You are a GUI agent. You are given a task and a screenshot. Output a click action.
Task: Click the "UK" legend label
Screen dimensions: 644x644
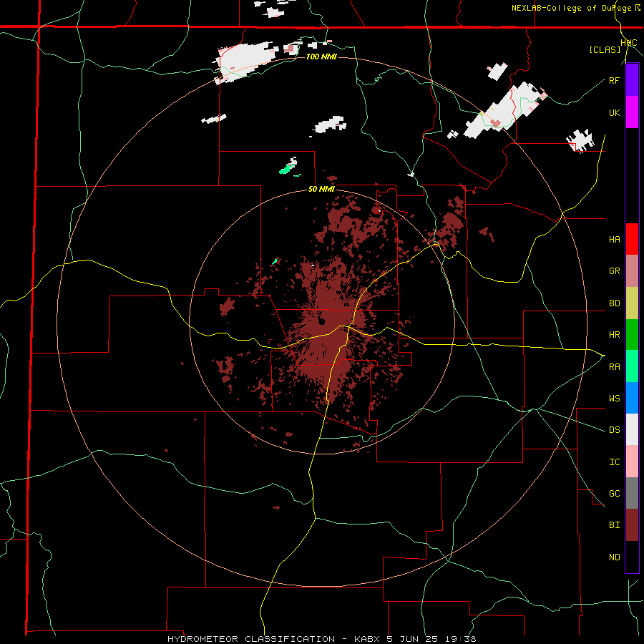point(614,112)
